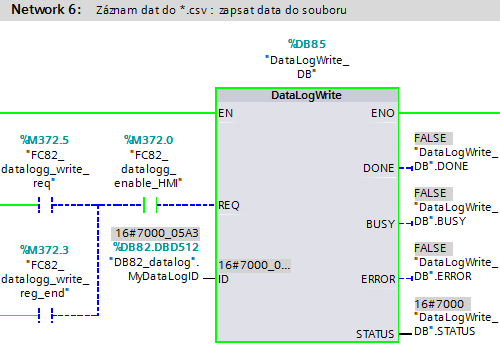The width and height of the screenshot is (500, 361).
Task: Click the Network 6 title header
Action: [46, 9]
